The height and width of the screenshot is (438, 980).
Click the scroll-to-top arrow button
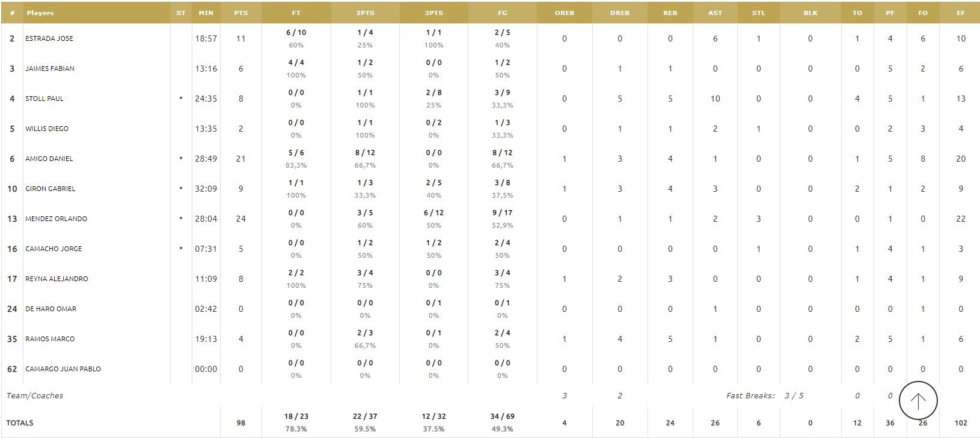[x=918, y=400]
